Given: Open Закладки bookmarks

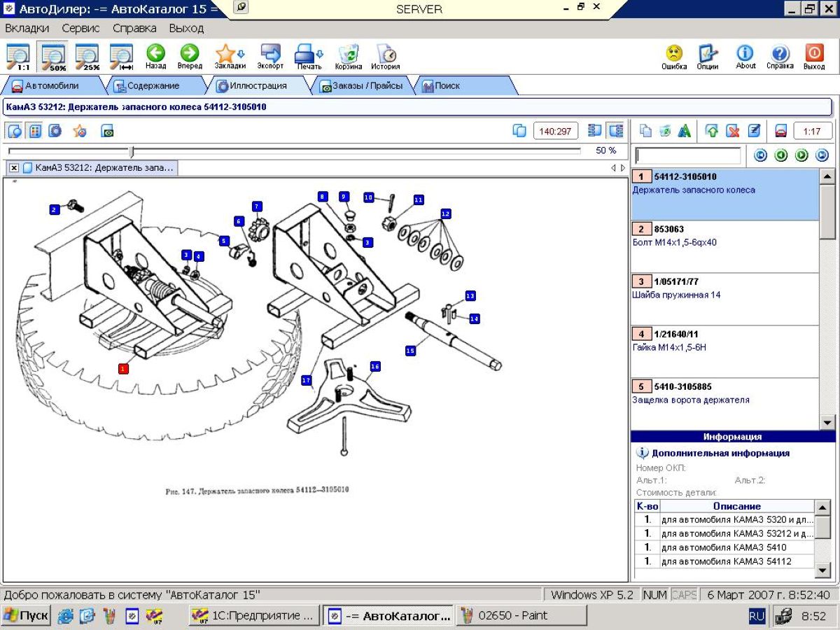Looking at the screenshot, I should coord(230,57).
